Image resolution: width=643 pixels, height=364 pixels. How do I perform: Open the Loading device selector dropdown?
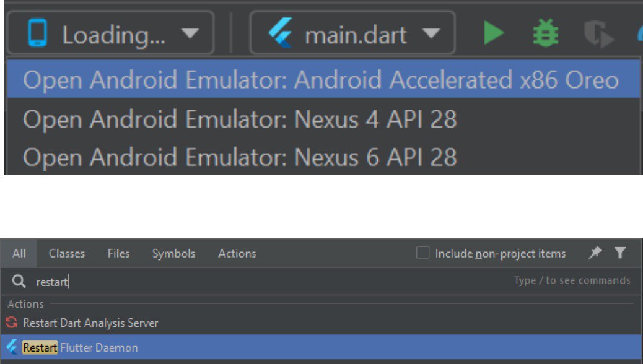(111, 33)
